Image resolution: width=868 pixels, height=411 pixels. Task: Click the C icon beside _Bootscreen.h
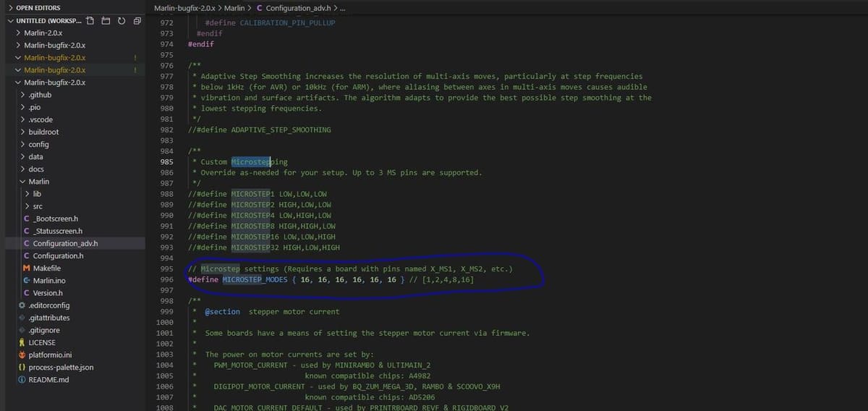(x=27, y=219)
